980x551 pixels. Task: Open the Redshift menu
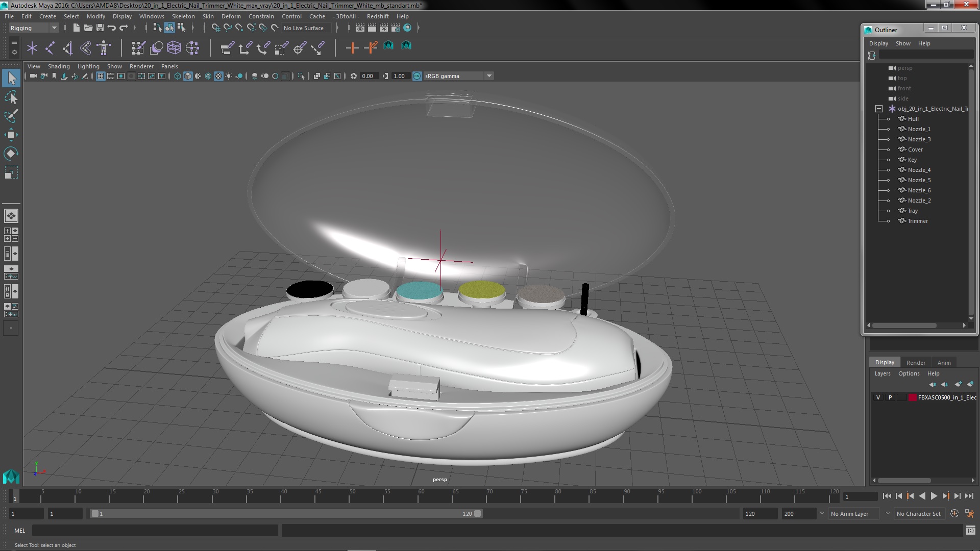click(378, 16)
